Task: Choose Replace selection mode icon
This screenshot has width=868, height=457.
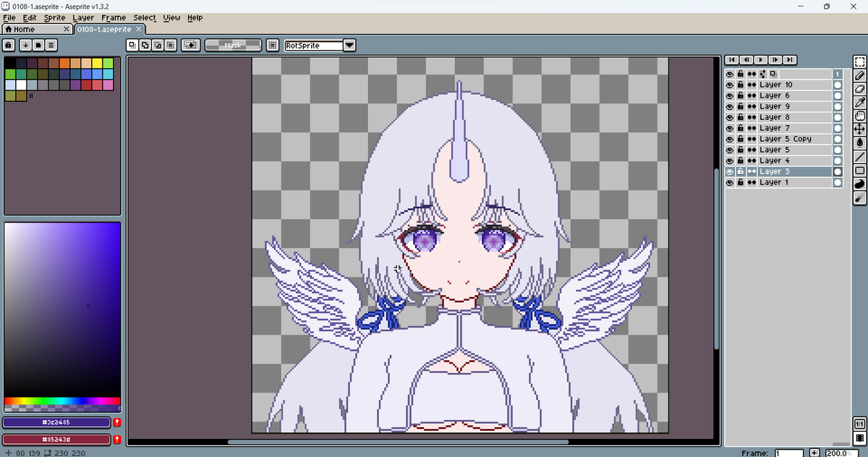Action: point(132,45)
